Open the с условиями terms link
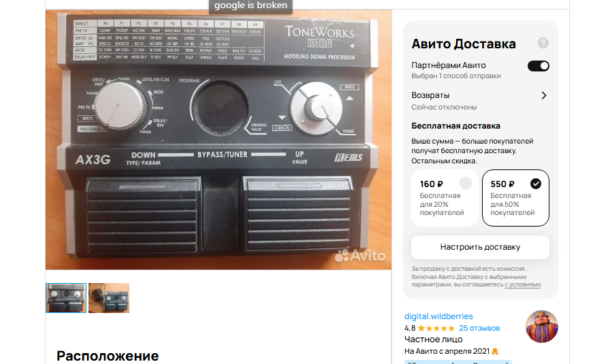Image resolution: width=593 pixels, height=364 pixels. (x=522, y=284)
